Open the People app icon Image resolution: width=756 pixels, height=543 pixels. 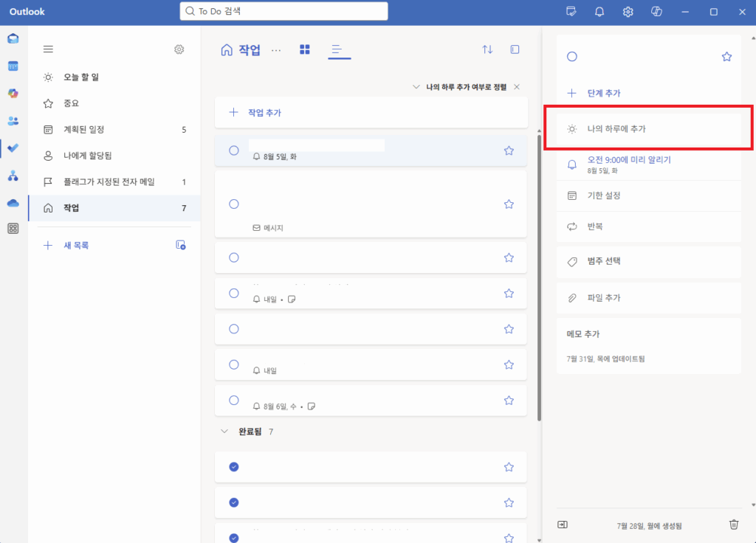[x=13, y=120]
